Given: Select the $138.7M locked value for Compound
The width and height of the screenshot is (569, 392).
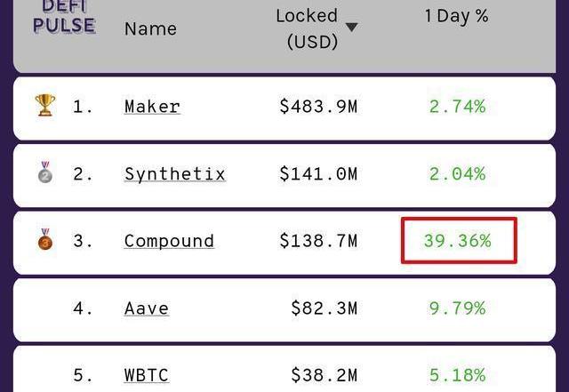Looking at the screenshot, I should [318, 241].
